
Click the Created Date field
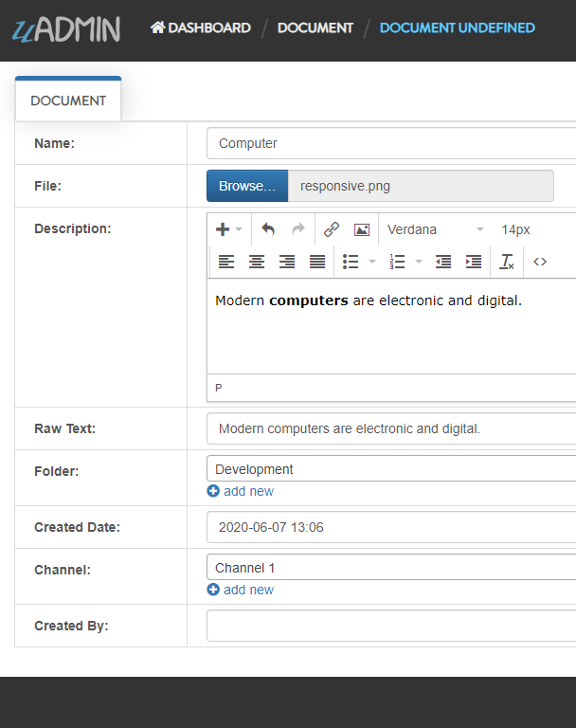point(391,527)
